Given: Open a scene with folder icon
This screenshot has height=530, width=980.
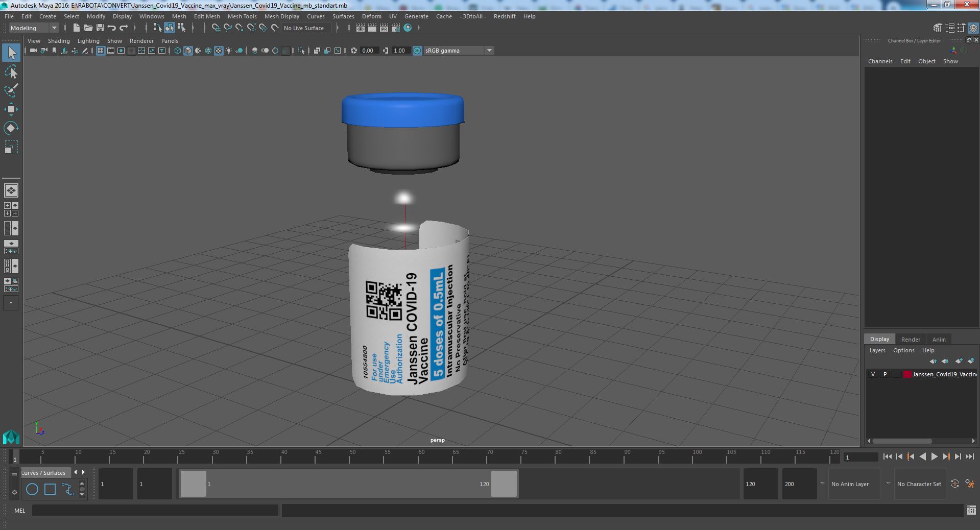Looking at the screenshot, I should click(x=88, y=28).
